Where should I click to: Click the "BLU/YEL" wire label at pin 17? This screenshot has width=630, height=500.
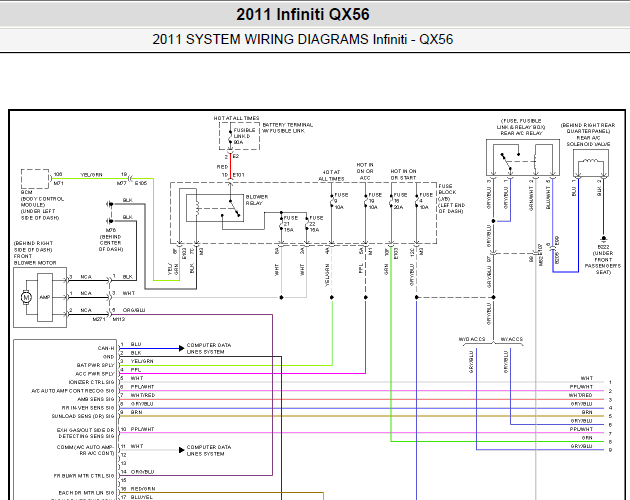tap(141, 497)
